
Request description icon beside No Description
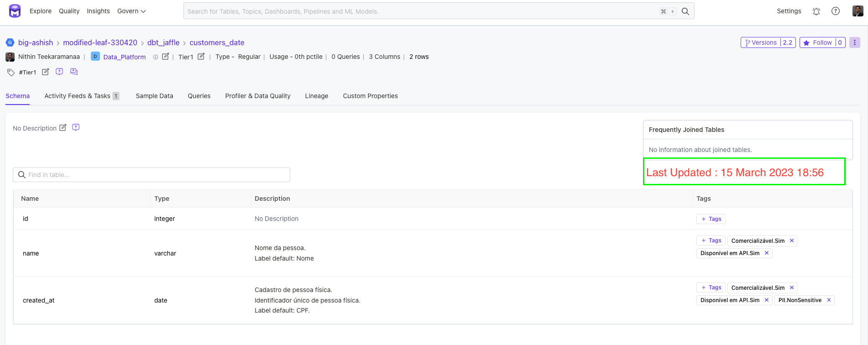click(76, 127)
